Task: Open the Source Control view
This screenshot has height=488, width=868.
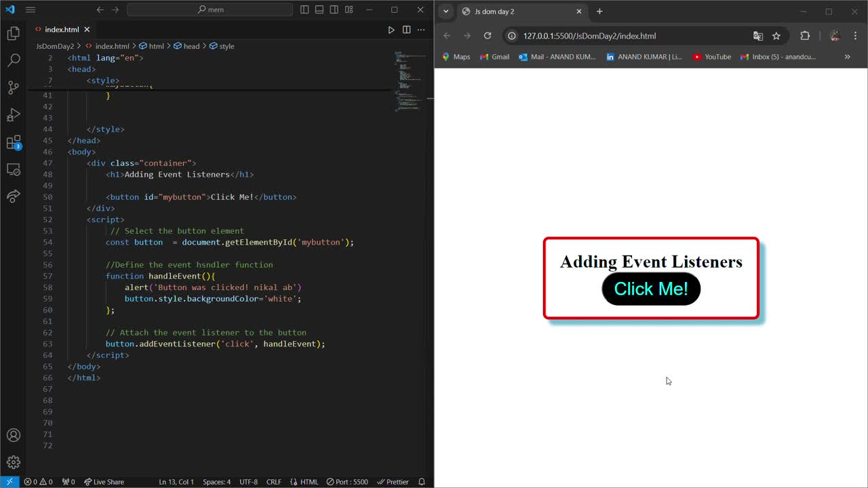Action: pyautogui.click(x=14, y=87)
